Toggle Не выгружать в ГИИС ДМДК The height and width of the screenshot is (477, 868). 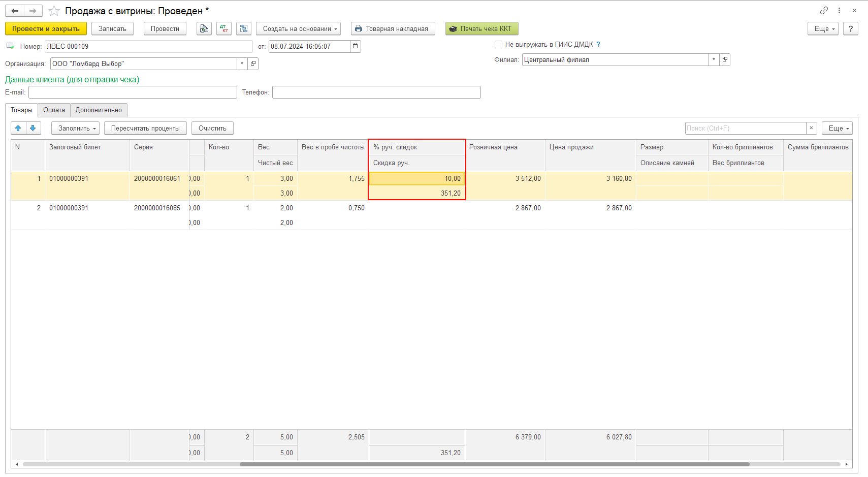(498, 44)
